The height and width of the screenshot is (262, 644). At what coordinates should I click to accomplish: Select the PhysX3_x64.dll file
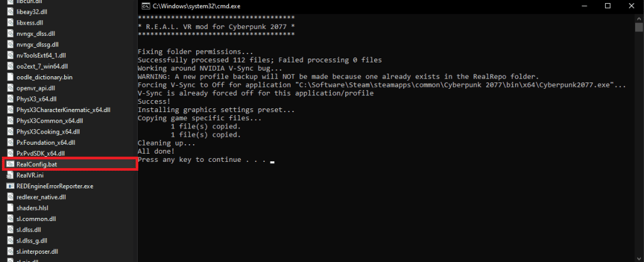click(x=69, y=99)
